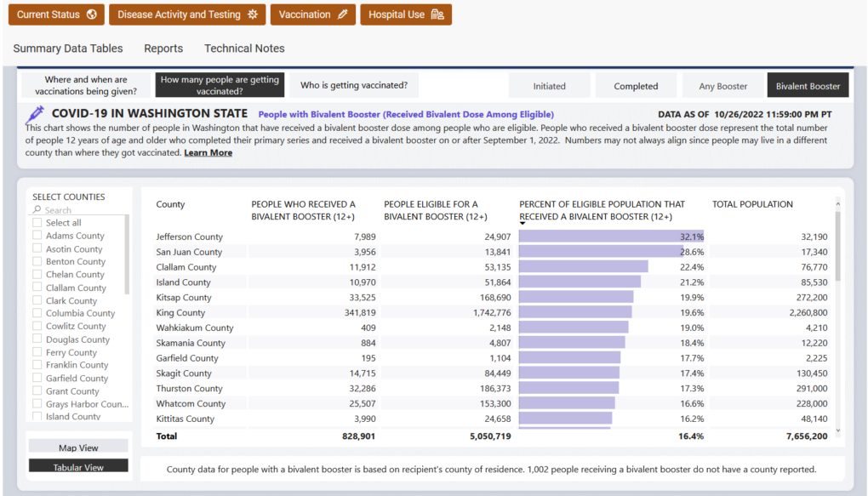Click the magnifier icon in county search
The width and height of the screenshot is (868, 496).
(38, 210)
